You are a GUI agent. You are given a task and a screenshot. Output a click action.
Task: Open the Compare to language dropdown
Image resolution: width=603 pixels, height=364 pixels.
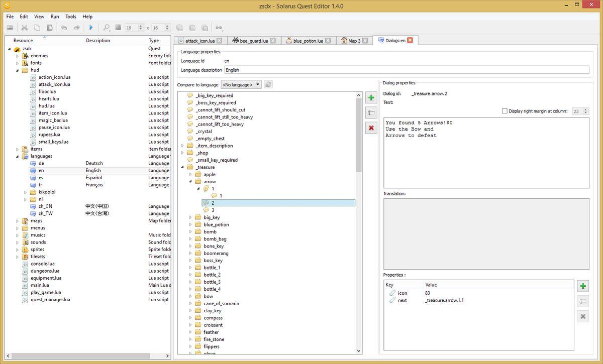(x=241, y=85)
